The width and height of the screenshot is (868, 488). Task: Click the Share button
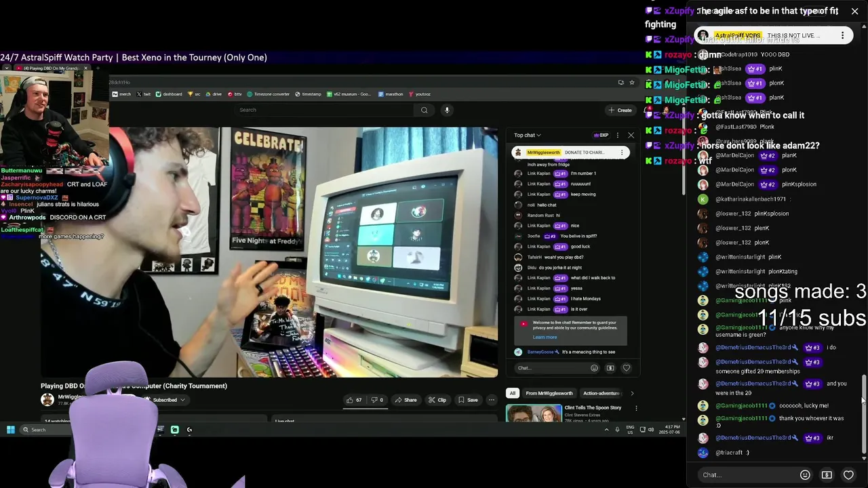[x=406, y=400]
